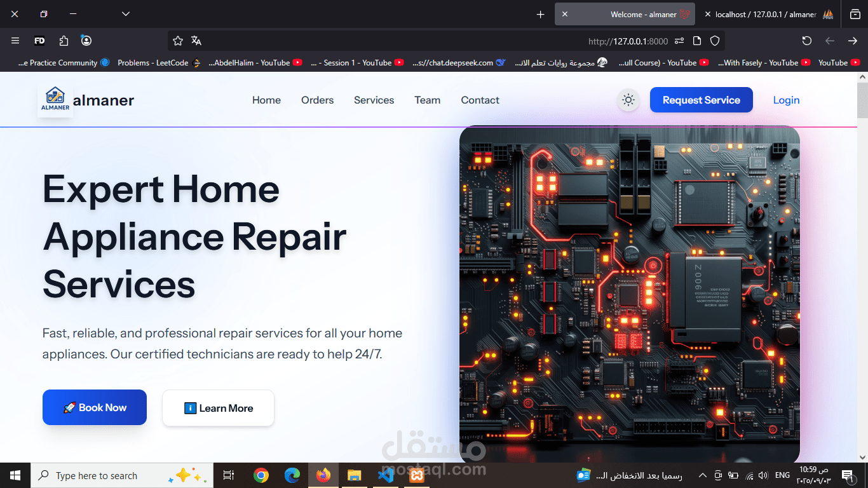The width and height of the screenshot is (868, 488).
Task: Open the Practice Community bookmark
Action: 64,63
